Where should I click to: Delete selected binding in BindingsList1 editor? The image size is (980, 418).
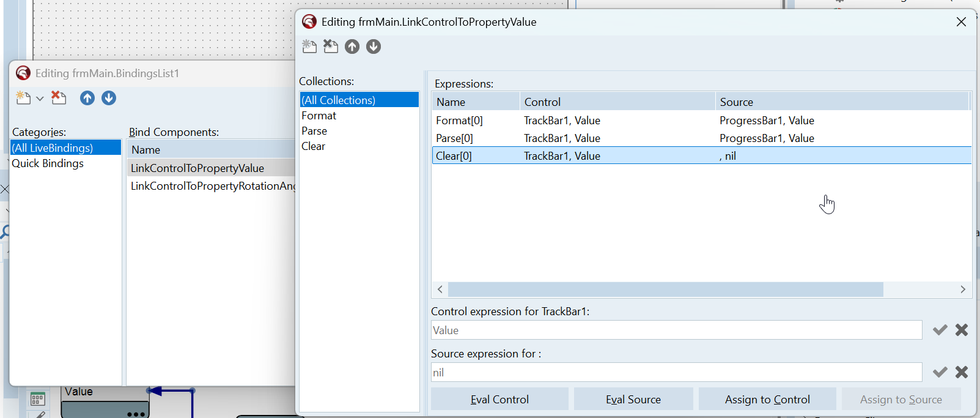[x=59, y=98]
